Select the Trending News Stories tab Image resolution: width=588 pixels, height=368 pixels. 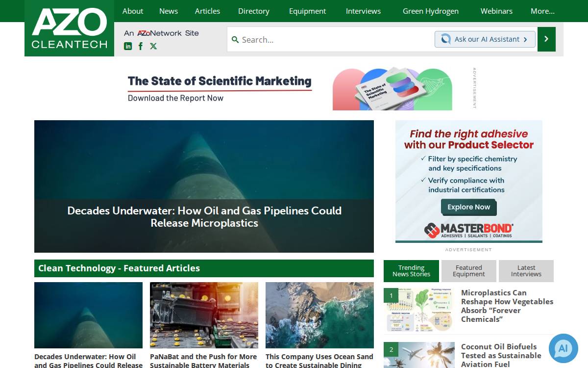411,271
